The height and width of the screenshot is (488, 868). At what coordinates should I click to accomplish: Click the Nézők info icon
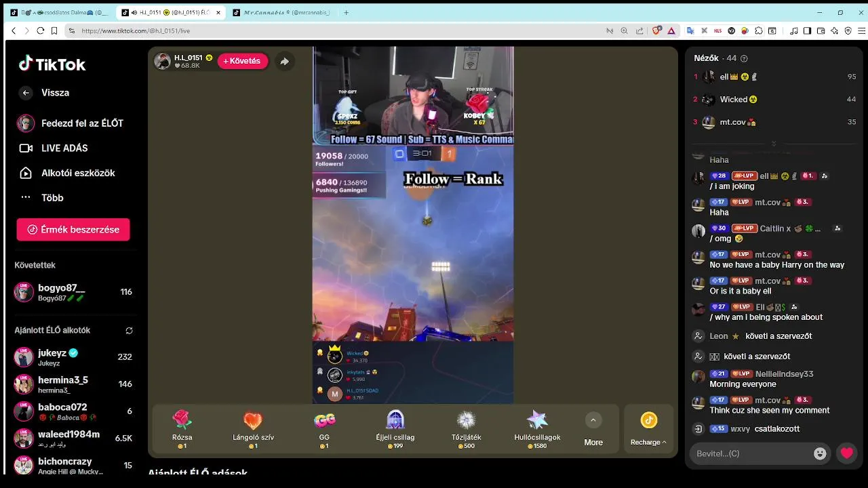tap(744, 59)
